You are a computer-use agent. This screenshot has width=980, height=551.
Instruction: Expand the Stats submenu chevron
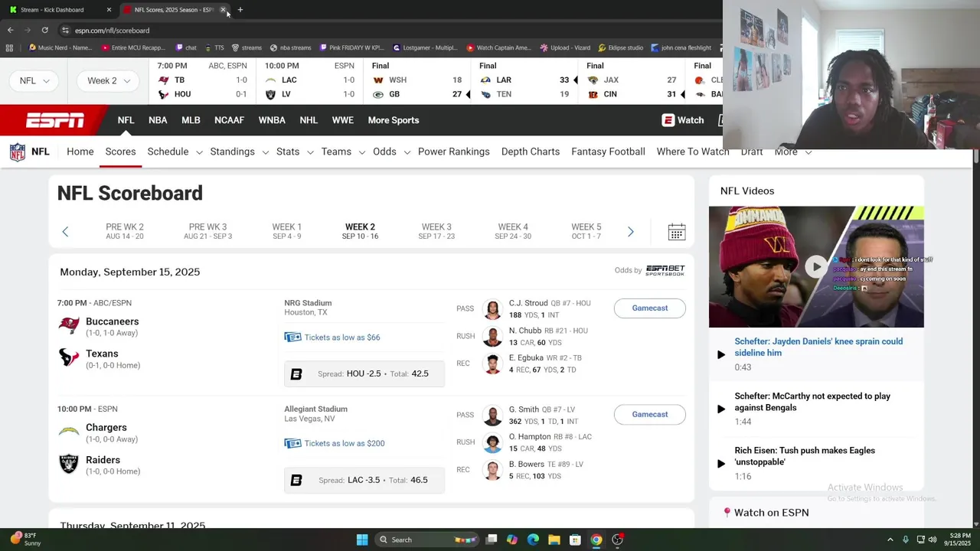pyautogui.click(x=310, y=152)
